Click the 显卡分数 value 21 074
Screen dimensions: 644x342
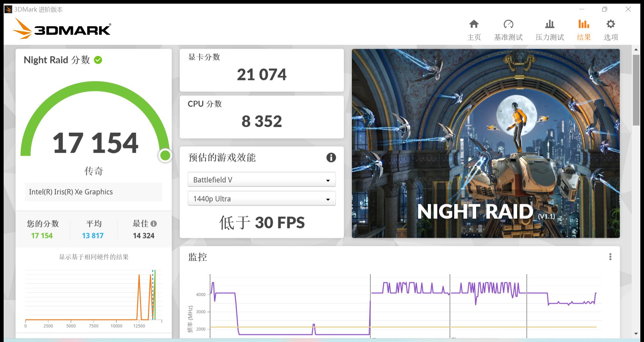(262, 74)
